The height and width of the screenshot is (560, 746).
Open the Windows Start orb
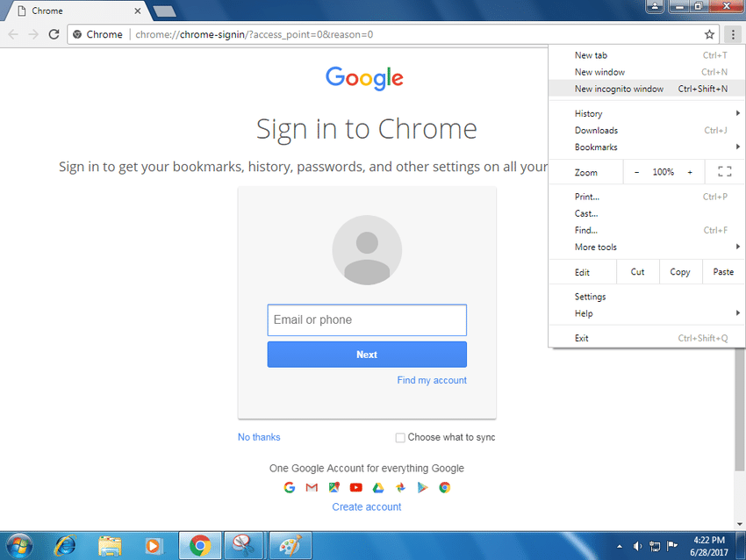click(x=19, y=546)
